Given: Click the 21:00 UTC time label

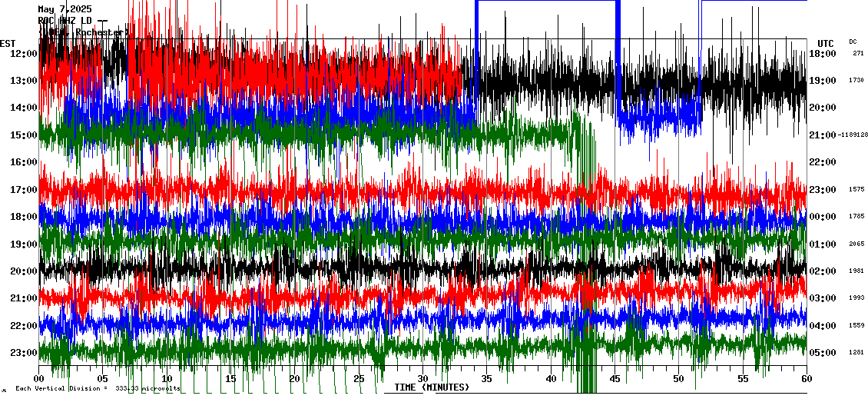Looking at the screenshot, I should pos(823,135).
